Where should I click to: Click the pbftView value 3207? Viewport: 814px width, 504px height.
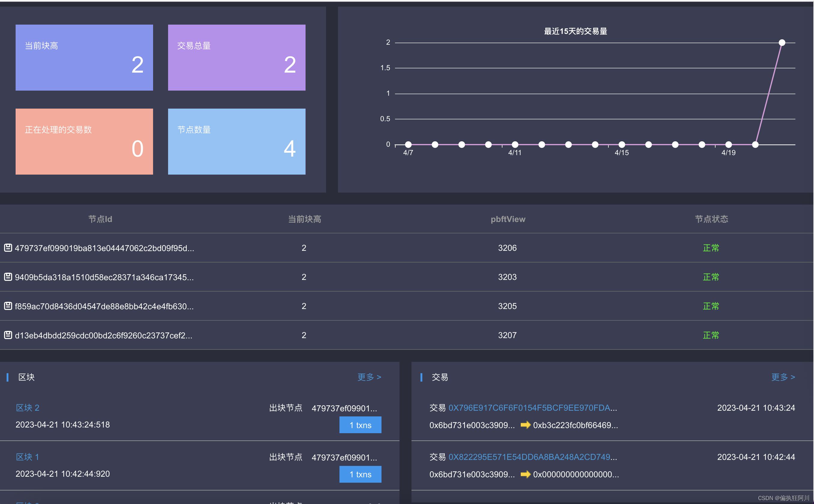(507, 335)
